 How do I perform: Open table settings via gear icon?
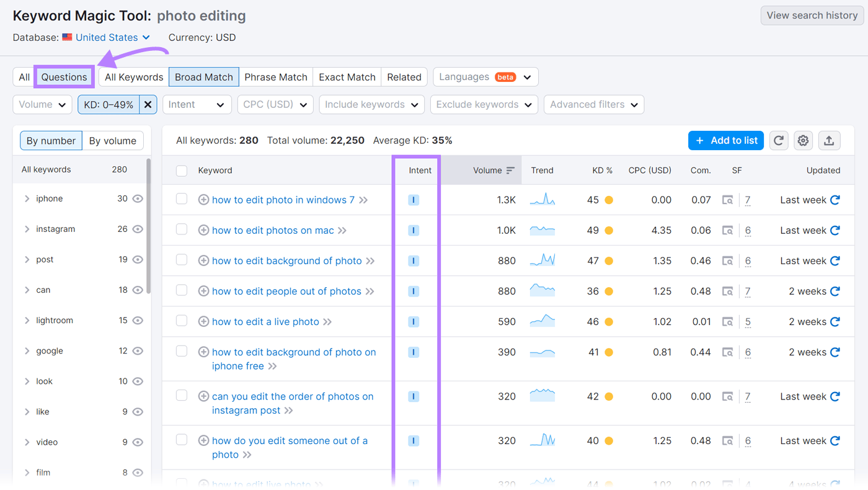(804, 140)
